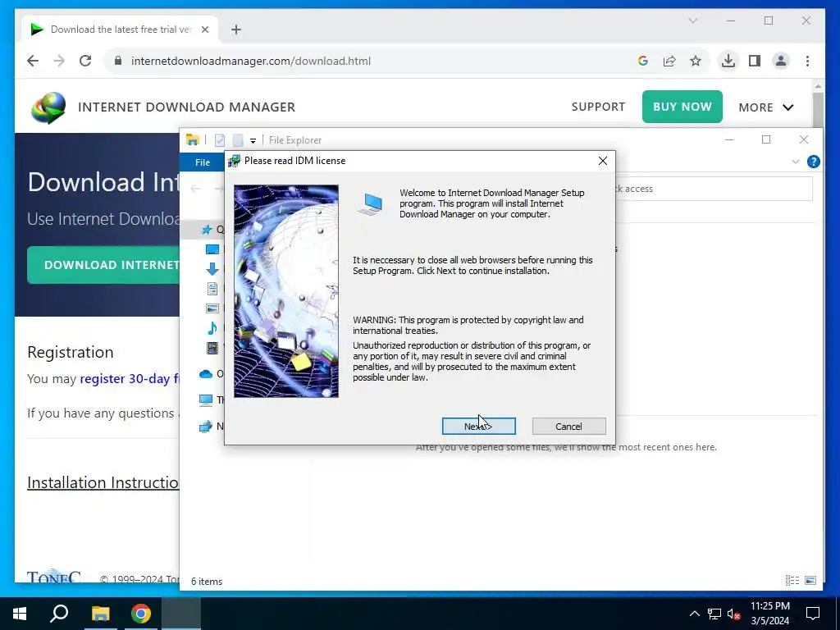Click the File Explorer search box
840x630 pixels.
point(714,189)
